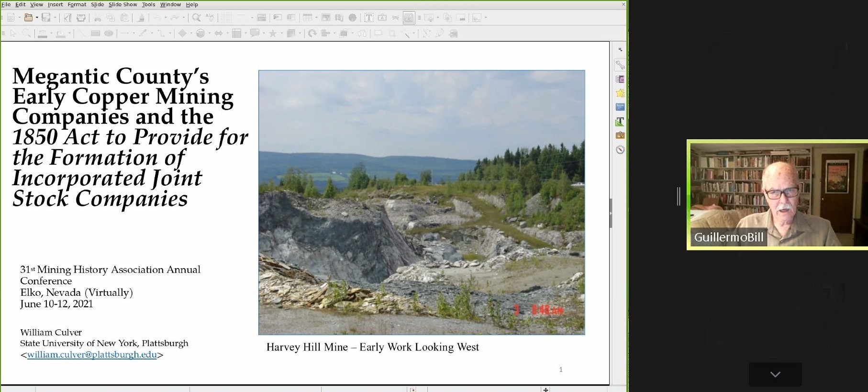This screenshot has height=392, width=868.
Task: Click the william.culver@plattsburgh.edu email link
Action: pyautogui.click(x=92, y=355)
